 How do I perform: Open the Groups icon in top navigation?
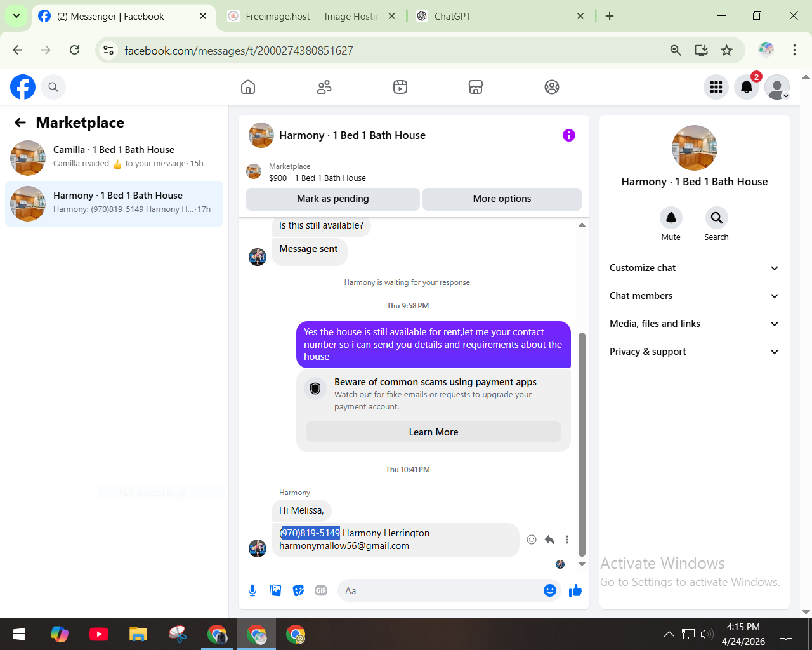pyautogui.click(x=552, y=87)
